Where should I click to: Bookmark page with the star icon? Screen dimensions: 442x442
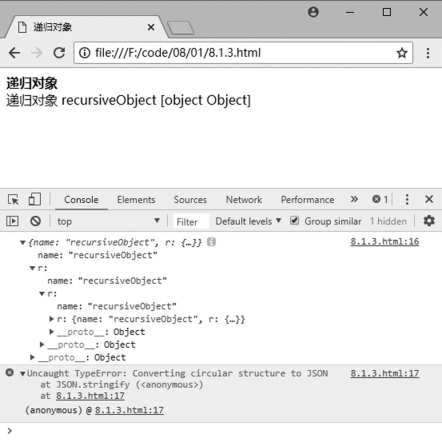click(x=402, y=53)
